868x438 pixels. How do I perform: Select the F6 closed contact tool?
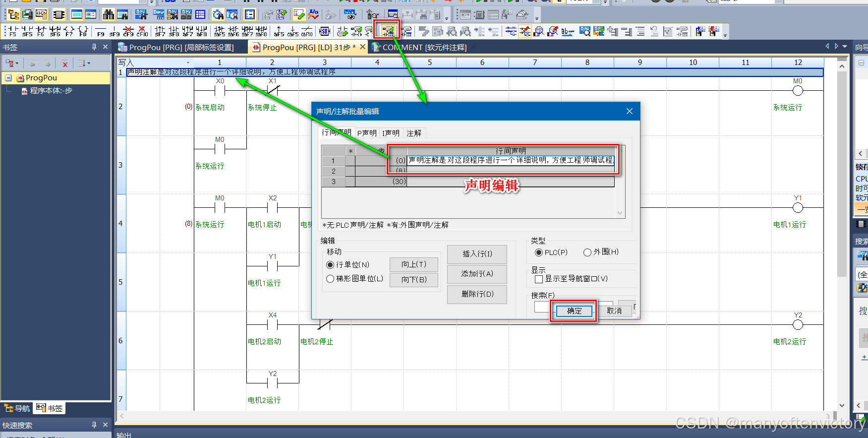click(41, 31)
